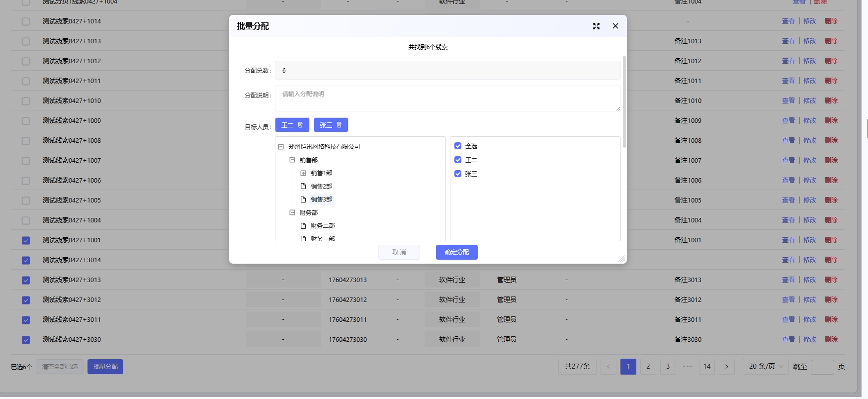Close the 批量分配 dialog with X icon
The image size is (868, 399).
coord(615,26)
